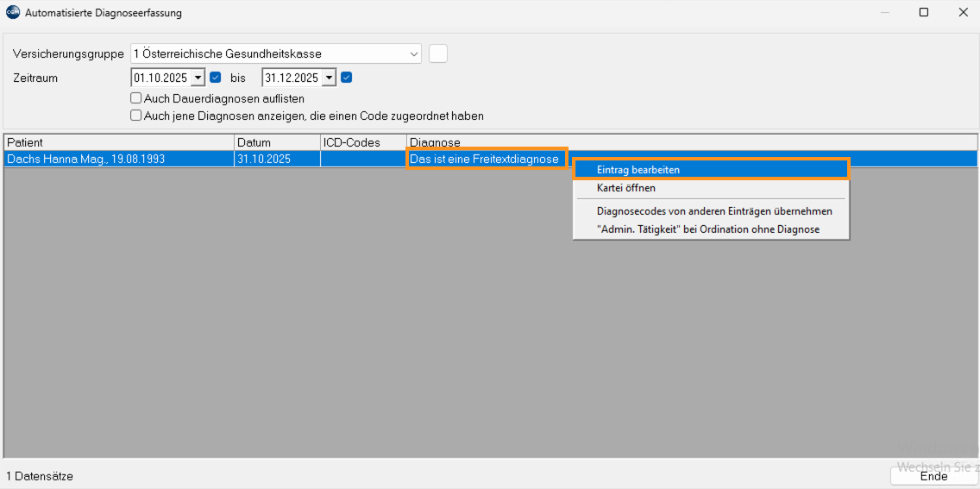Image resolution: width=980 pixels, height=489 pixels.
Task: Select 'Kartei öffnen' in context menu
Action: click(x=625, y=188)
